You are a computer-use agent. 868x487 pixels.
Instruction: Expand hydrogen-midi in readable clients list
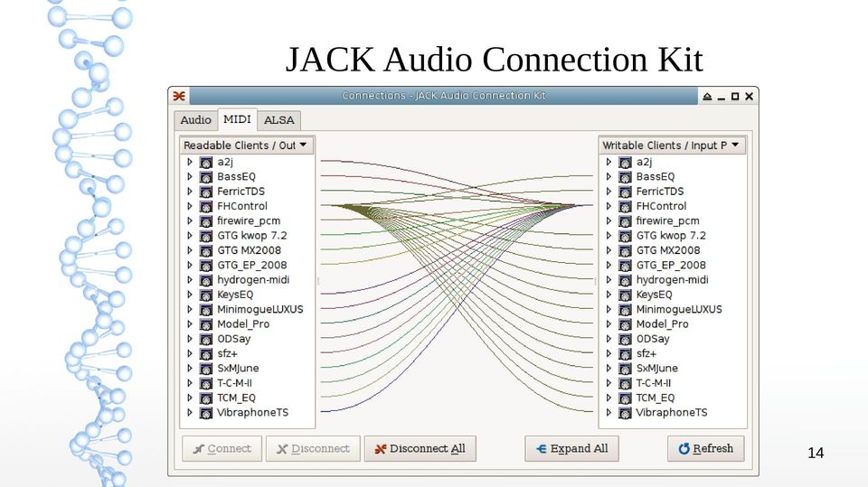tap(189, 280)
